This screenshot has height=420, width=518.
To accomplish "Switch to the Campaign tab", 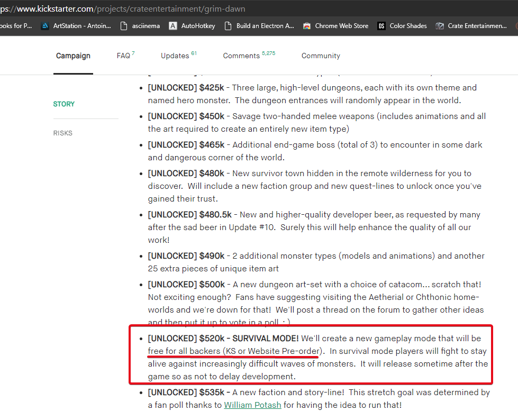I will [73, 56].
